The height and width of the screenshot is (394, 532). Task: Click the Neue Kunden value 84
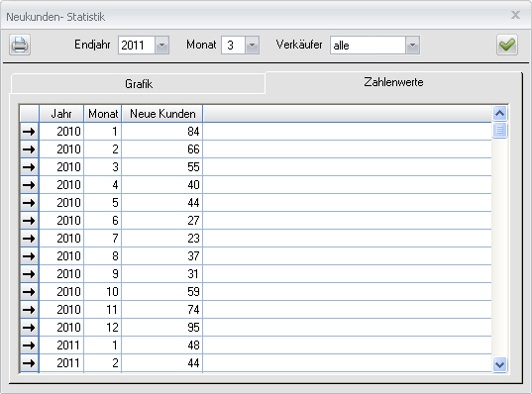click(162, 132)
